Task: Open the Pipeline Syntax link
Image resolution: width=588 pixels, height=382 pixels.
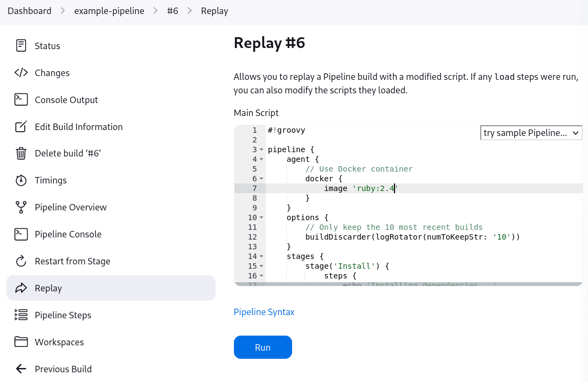Action: tap(264, 312)
